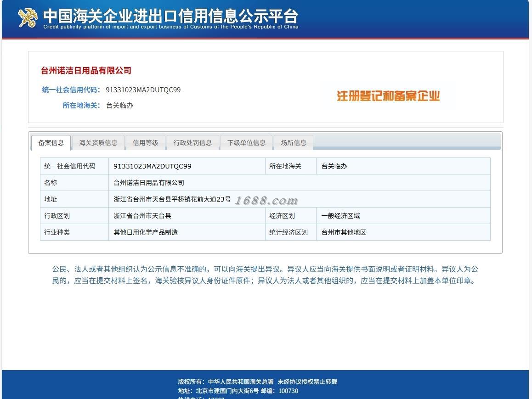Click the objection notice paragraph starting 公民、法人

pyautogui.click(x=265, y=275)
